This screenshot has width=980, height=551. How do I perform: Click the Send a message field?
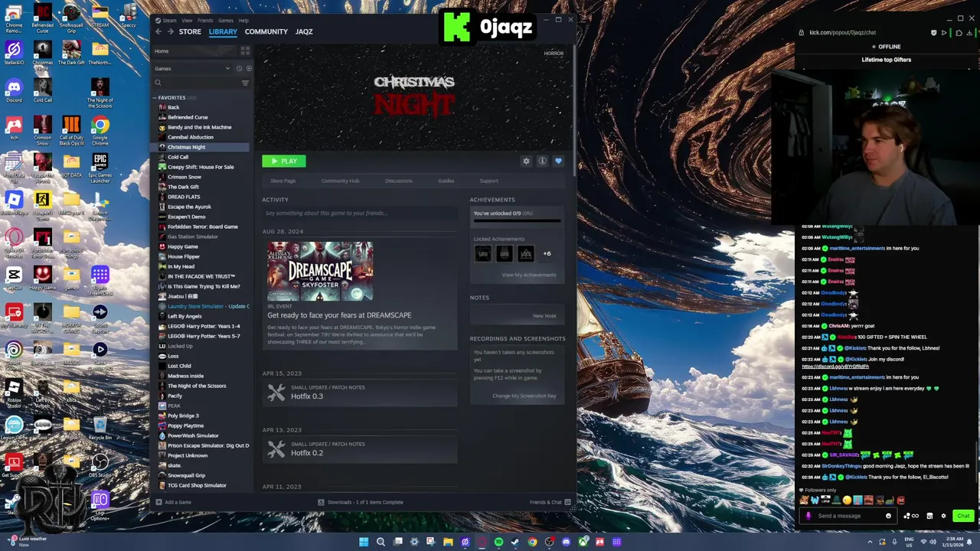[848, 516]
